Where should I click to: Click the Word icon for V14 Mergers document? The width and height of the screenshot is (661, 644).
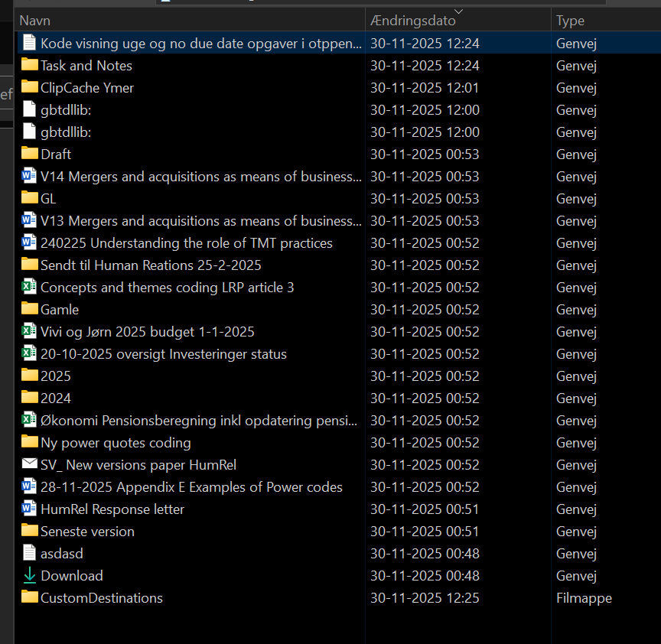[x=29, y=177]
